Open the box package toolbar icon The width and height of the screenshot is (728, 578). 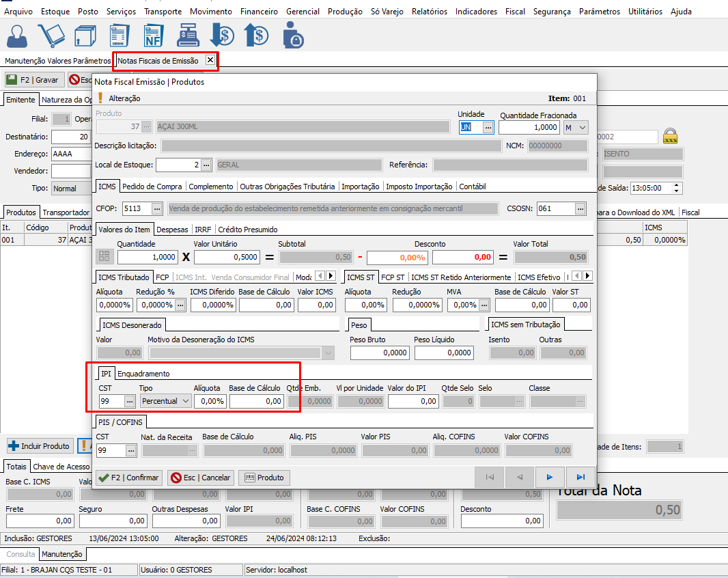tap(85, 36)
